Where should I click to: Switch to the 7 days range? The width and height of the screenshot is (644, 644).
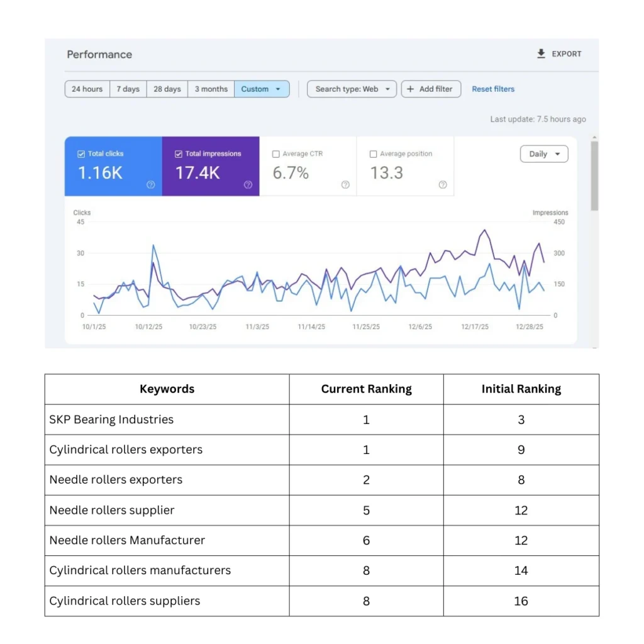coord(128,89)
